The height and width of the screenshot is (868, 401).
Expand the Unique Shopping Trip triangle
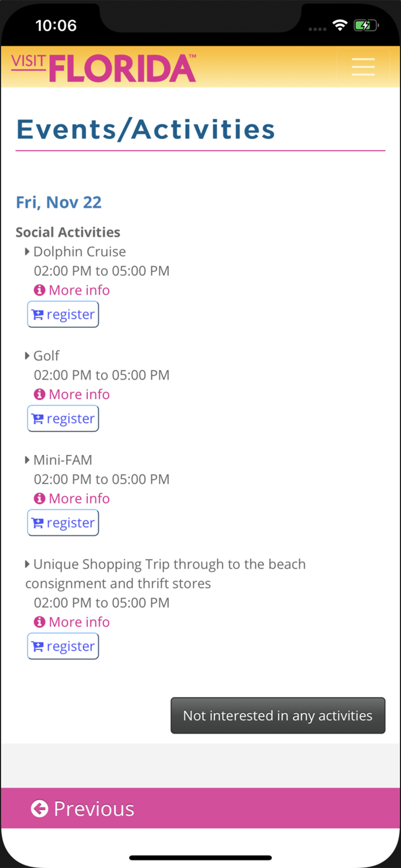[27, 564]
